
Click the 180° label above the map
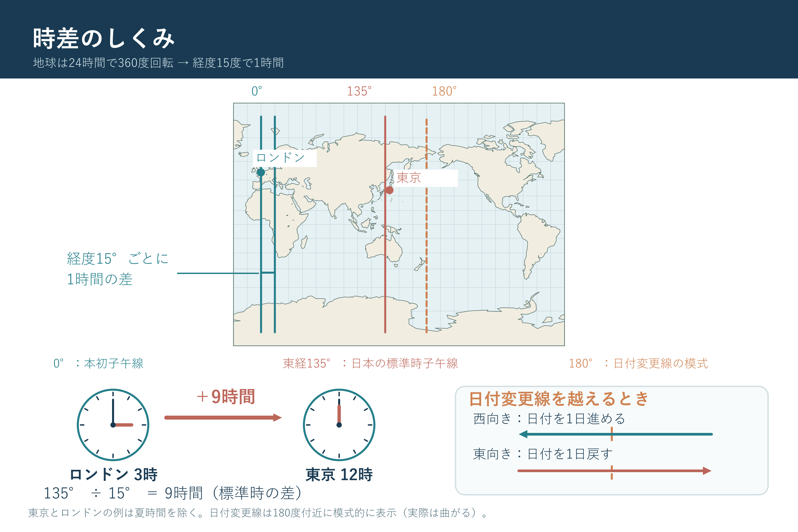click(444, 91)
